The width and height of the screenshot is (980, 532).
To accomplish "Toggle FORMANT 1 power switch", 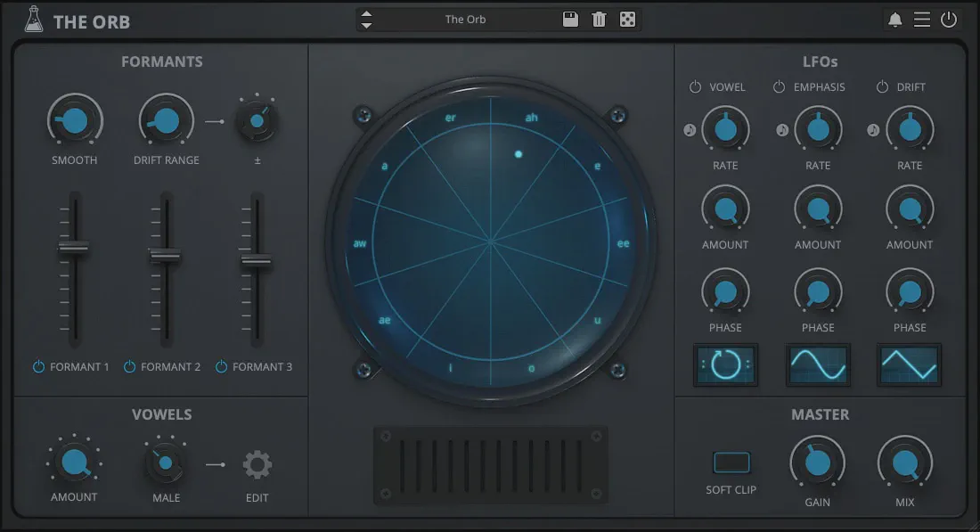I will [x=39, y=366].
